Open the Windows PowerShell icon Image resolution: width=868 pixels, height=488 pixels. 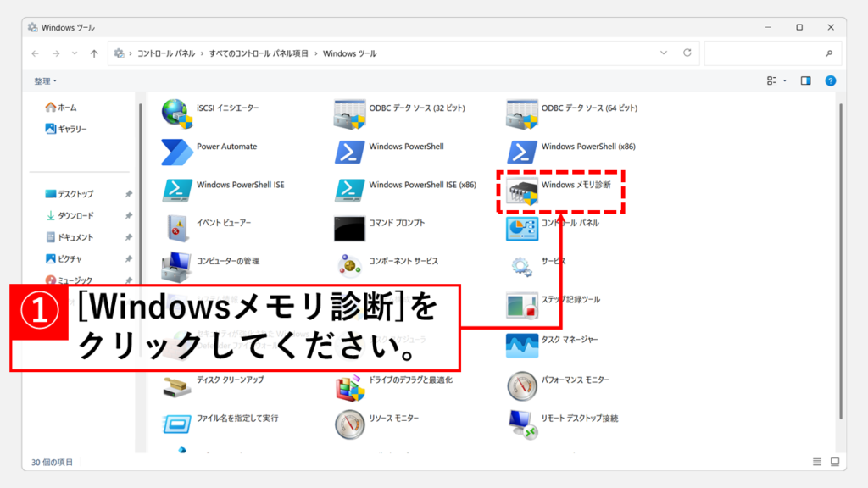tap(349, 152)
